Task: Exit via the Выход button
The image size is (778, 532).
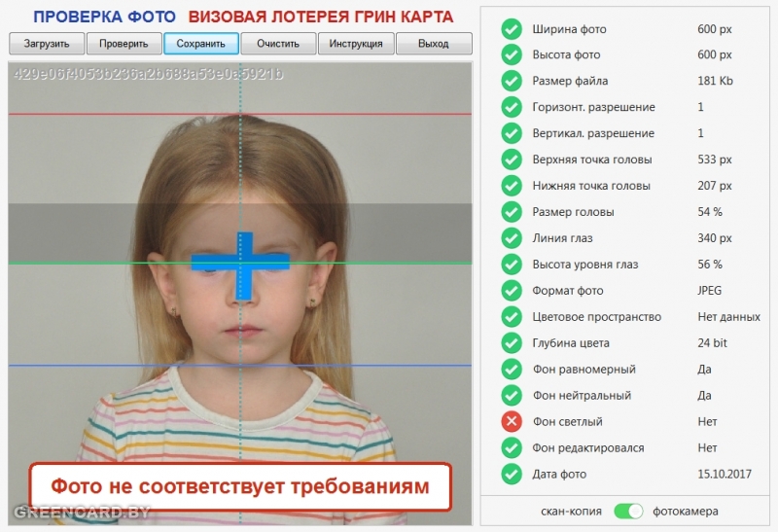Action: coord(434,44)
